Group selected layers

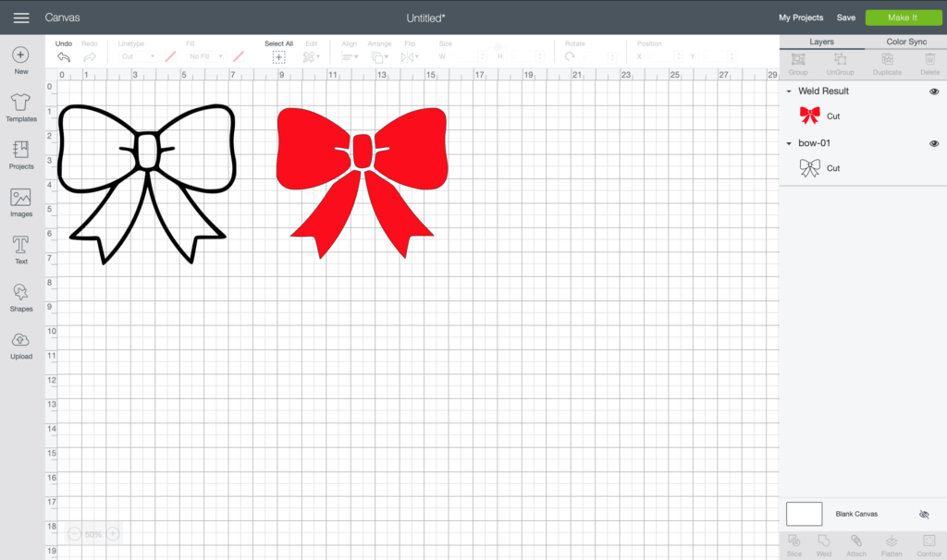click(798, 64)
